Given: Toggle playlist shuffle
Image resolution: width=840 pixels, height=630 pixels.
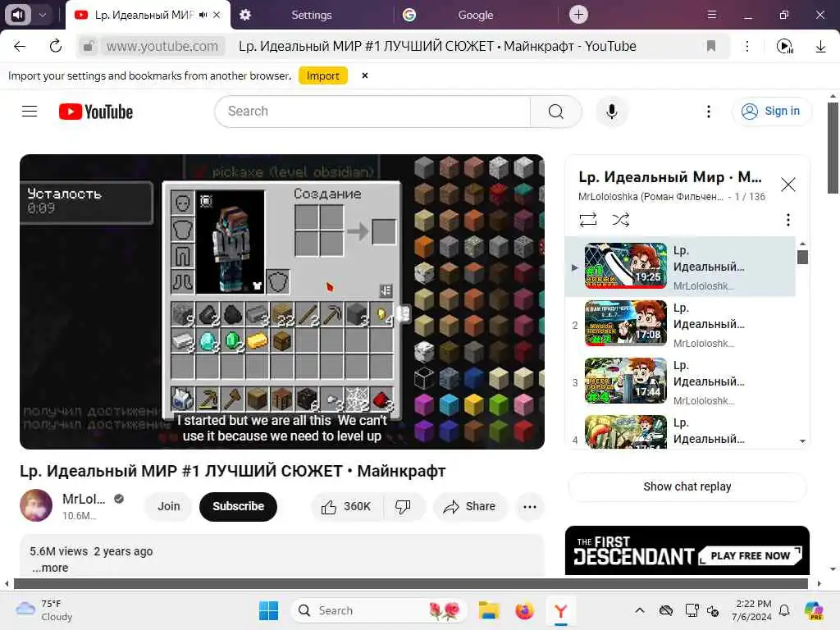Looking at the screenshot, I should click(621, 220).
